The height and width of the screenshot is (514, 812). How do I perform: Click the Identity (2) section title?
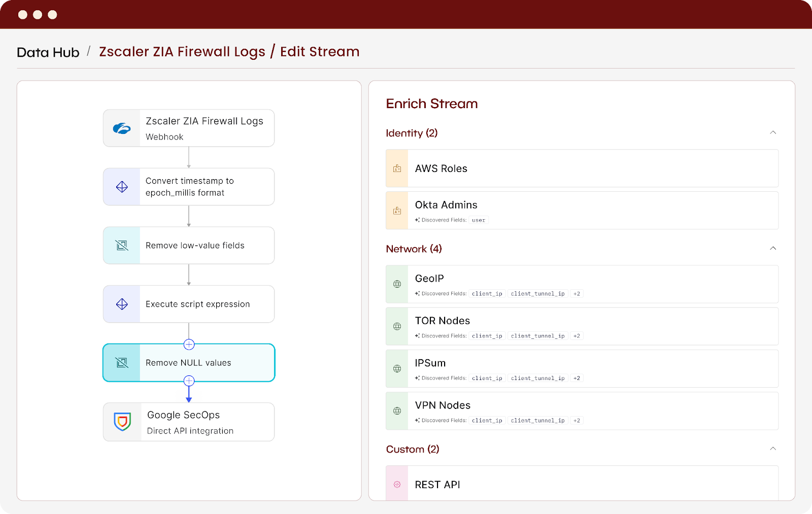tap(412, 133)
